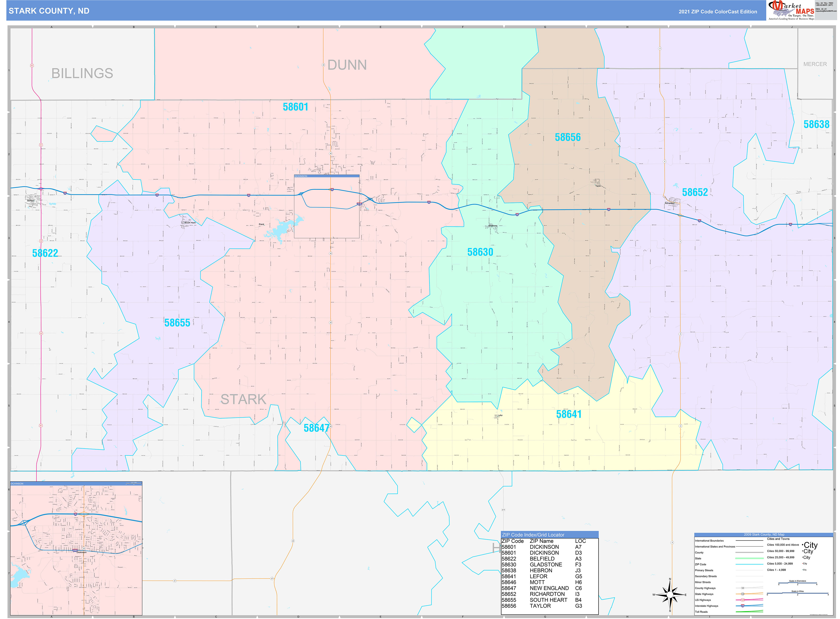Click the BILLINGS county label
This screenshot has height=619, width=840.
pyautogui.click(x=82, y=73)
